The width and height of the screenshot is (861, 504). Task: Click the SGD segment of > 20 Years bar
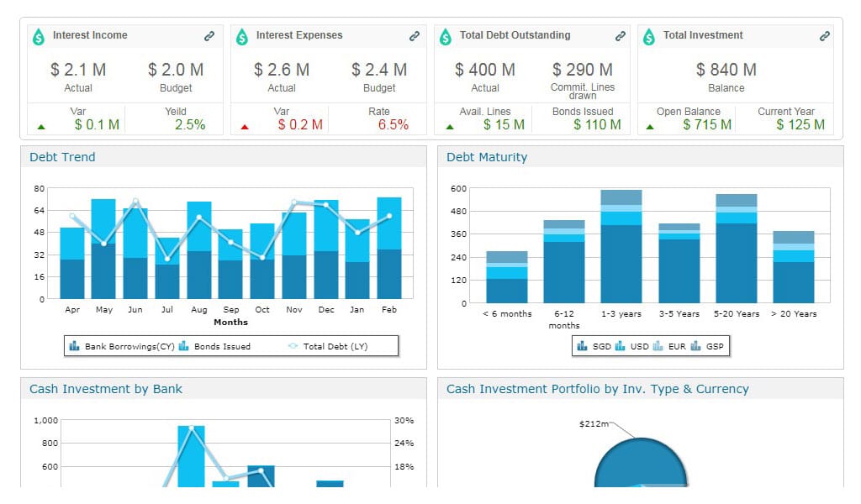coord(794,282)
